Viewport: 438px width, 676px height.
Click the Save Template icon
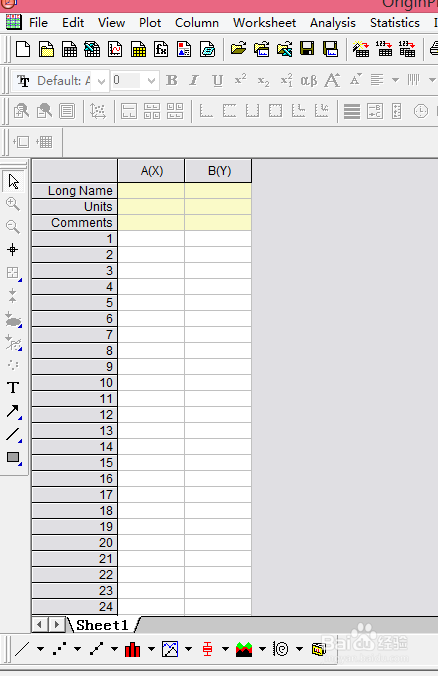pos(330,49)
